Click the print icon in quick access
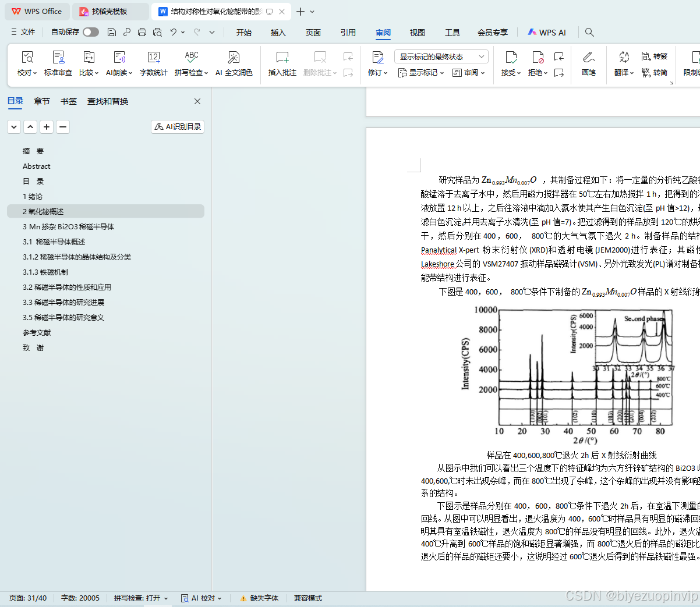Viewport: 700px width, 607px height. (x=142, y=32)
